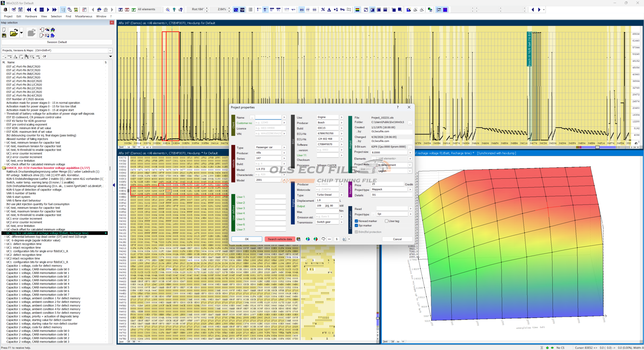The height and width of the screenshot is (350, 644).
Task: Click the fast forward double-arrow toolbar icon
Action: point(54,10)
